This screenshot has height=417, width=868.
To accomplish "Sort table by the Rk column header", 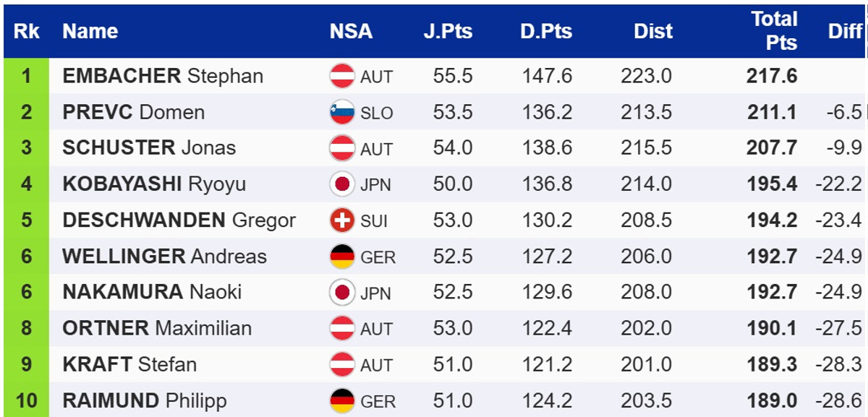I will point(27,31).
